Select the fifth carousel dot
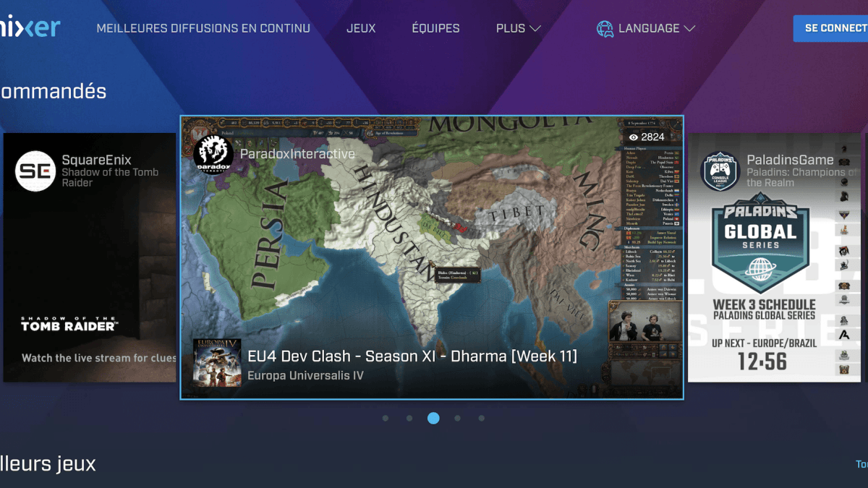868x488 pixels. (x=481, y=418)
